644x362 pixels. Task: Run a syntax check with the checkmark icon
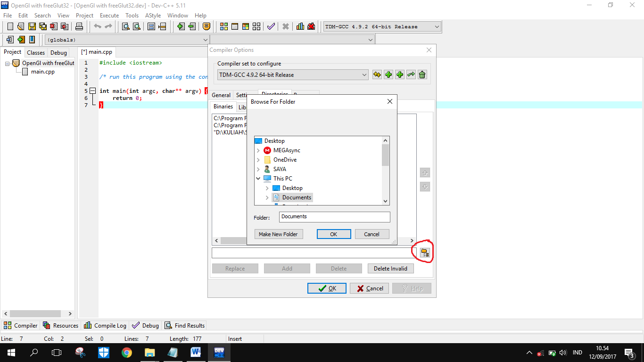tap(270, 26)
